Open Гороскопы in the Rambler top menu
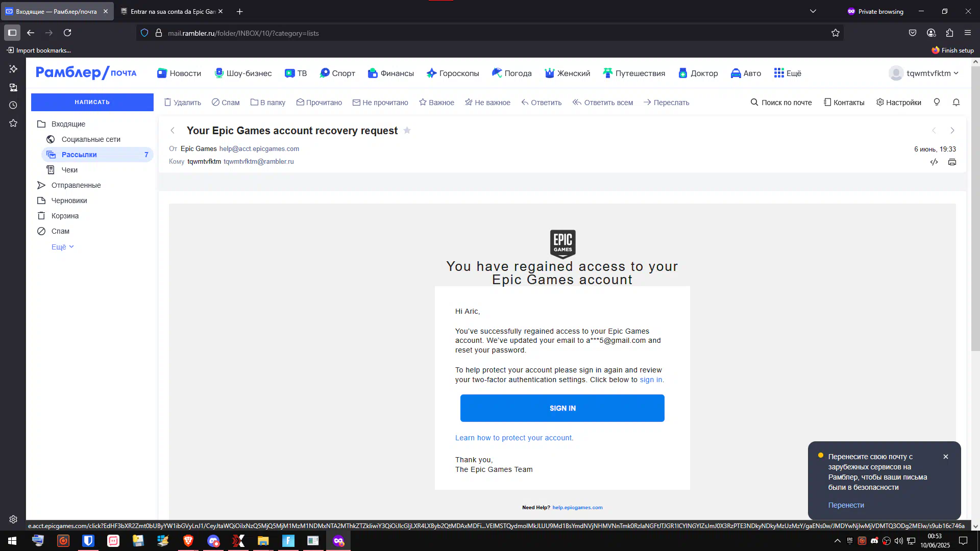 [453, 73]
